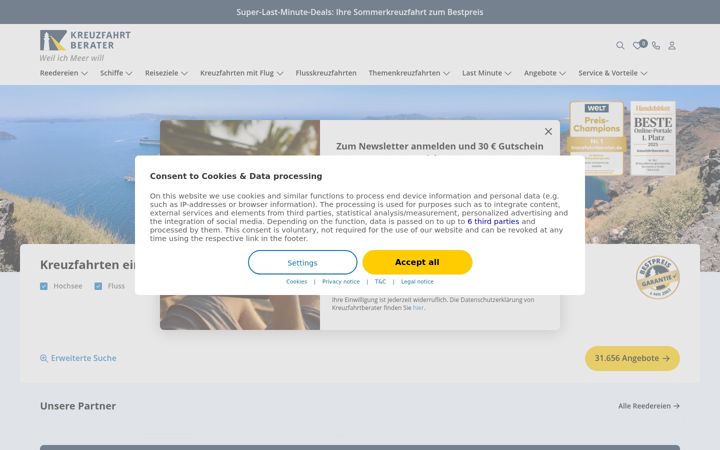Click the search magnifier icon in header
This screenshot has height=450, width=720.
620,45
